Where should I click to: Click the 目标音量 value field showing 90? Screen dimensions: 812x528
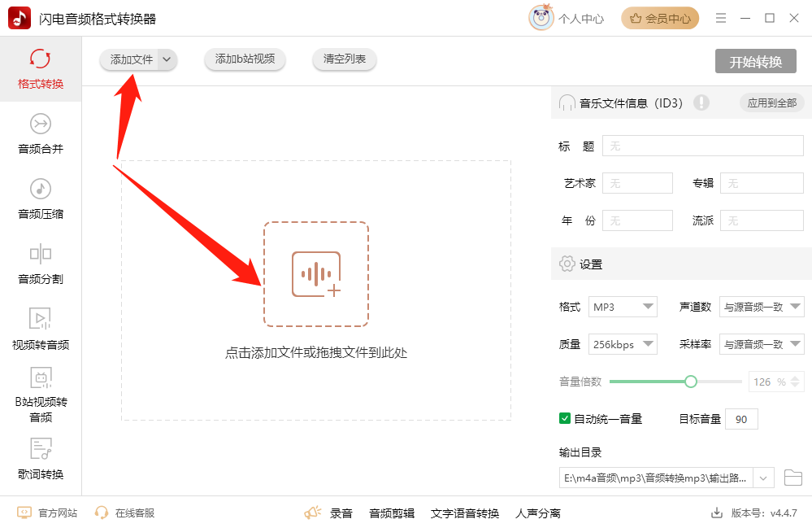(x=741, y=419)
